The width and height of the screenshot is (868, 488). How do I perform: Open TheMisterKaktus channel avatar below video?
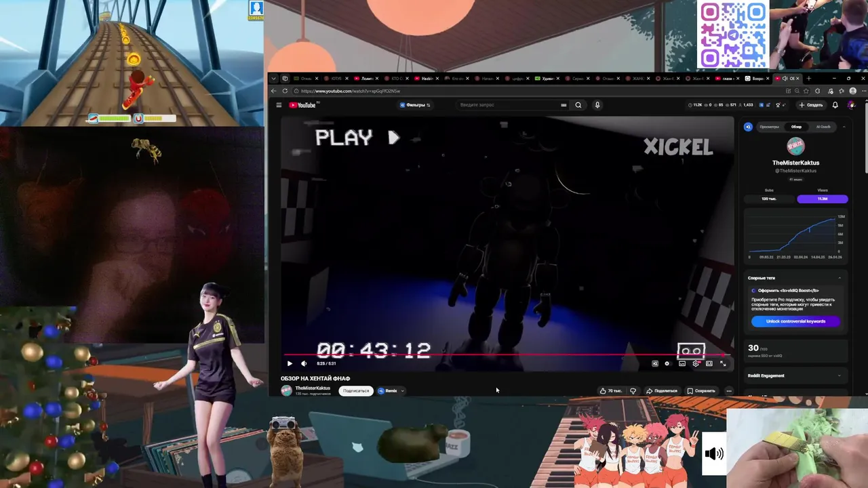click(x=286, y=390)
